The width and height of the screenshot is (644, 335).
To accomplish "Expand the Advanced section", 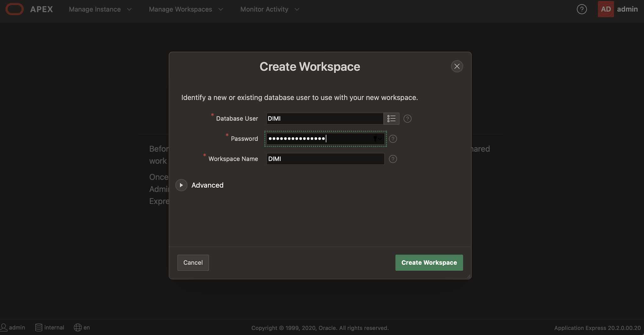I will tap(181, 185).
